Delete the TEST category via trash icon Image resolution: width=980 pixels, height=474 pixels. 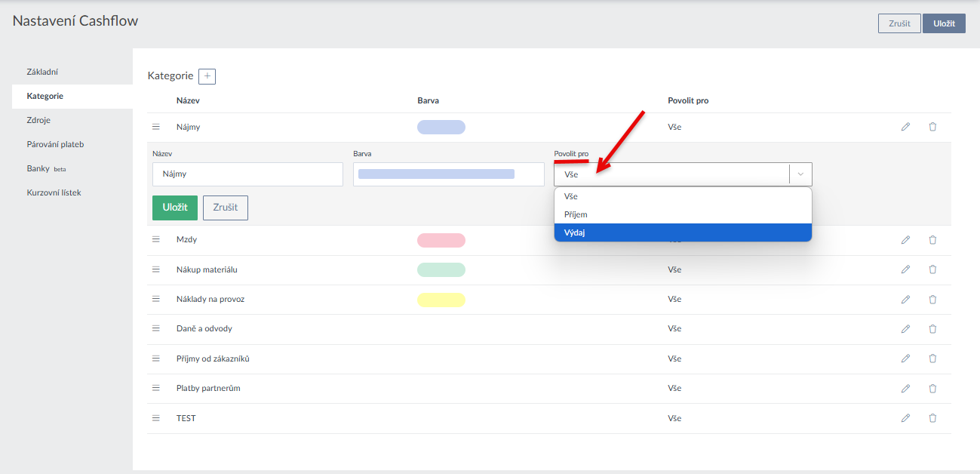932,418
